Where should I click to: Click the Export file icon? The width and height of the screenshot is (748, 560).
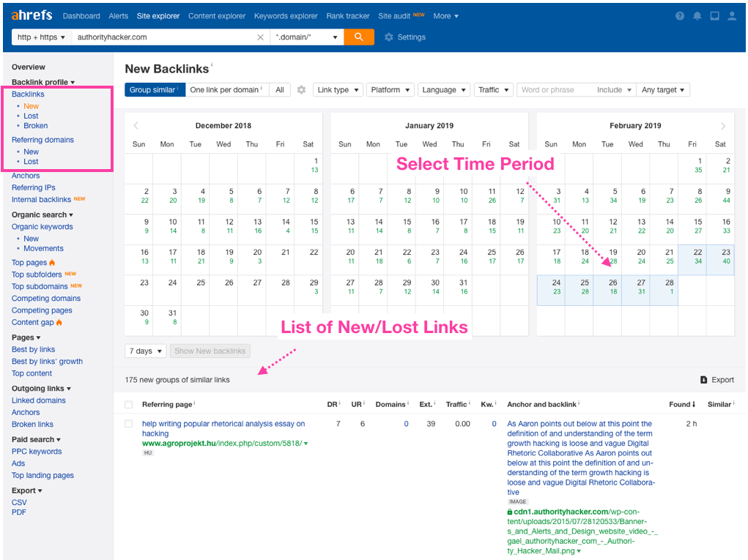(x=703, y=380)
